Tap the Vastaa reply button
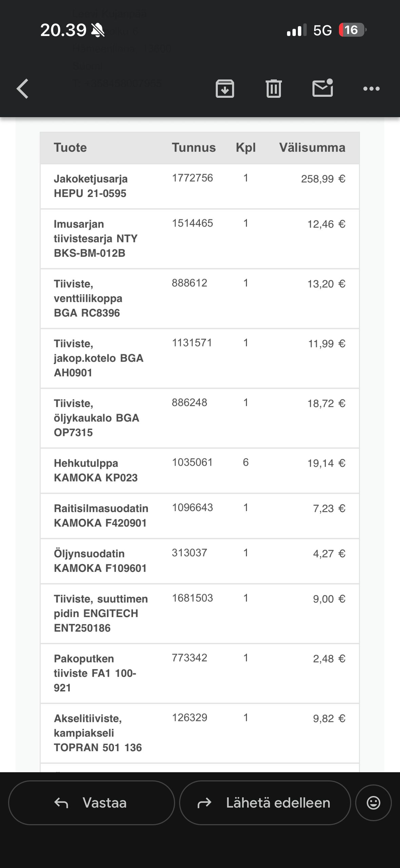The image size is (400, 868). [92, 803]
